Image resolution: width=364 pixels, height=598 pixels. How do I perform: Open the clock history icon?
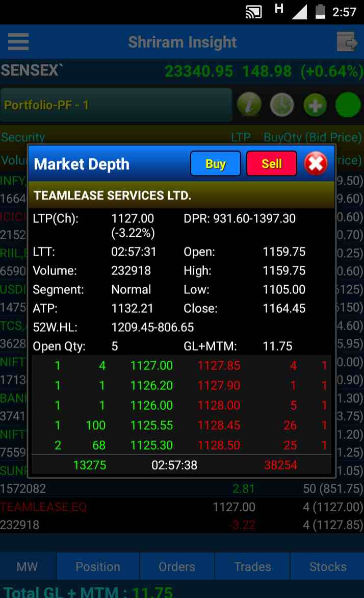click(x=281, y=105)
